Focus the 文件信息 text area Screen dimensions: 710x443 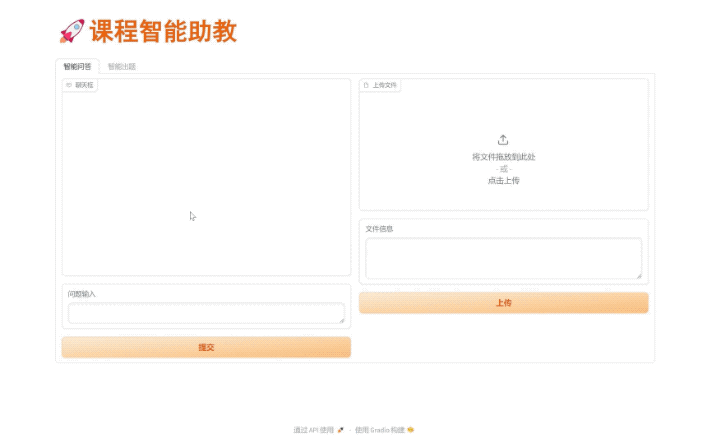pyautogui.click(x=503, y=258)
